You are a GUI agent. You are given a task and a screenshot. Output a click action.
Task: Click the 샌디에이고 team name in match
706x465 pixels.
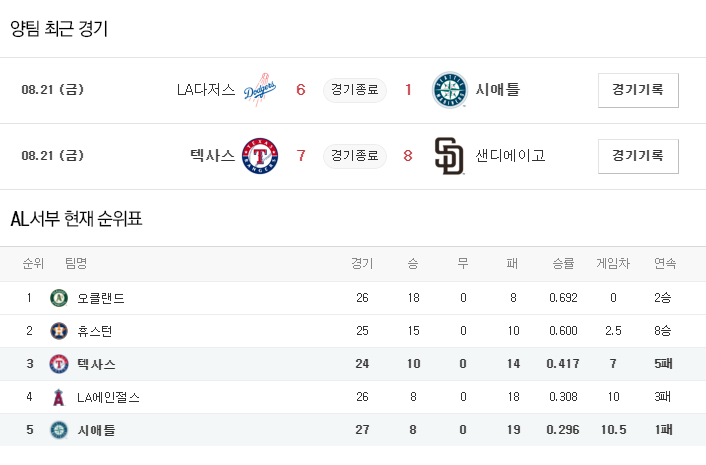tap(510, 156)
